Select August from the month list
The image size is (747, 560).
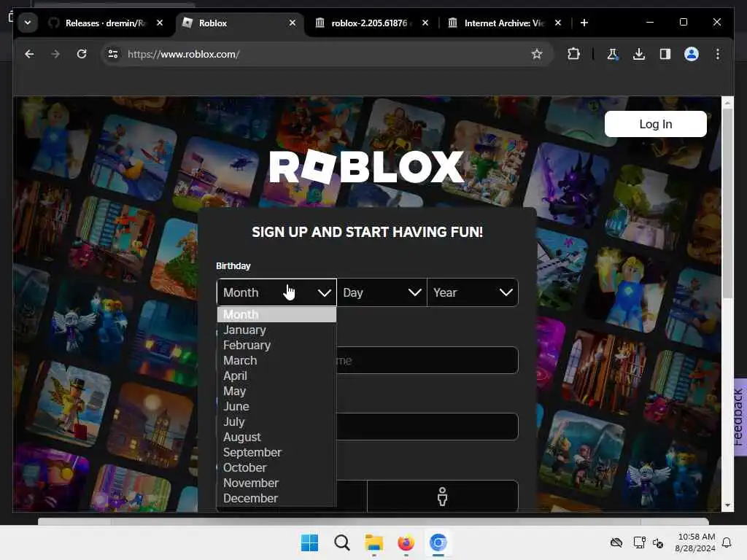point(276,437)
